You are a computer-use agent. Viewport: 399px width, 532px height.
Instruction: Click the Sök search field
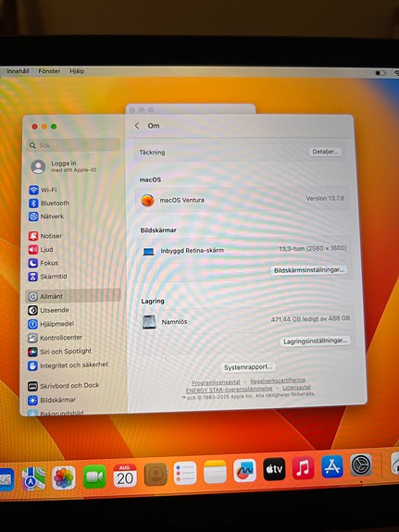pyautogui.click(x=73, y=145)
